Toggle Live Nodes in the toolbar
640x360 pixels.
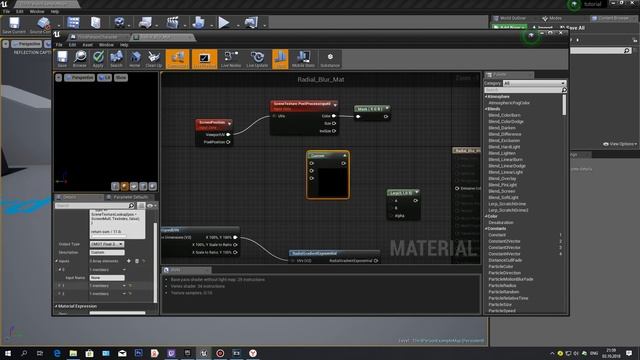point(231,59)
